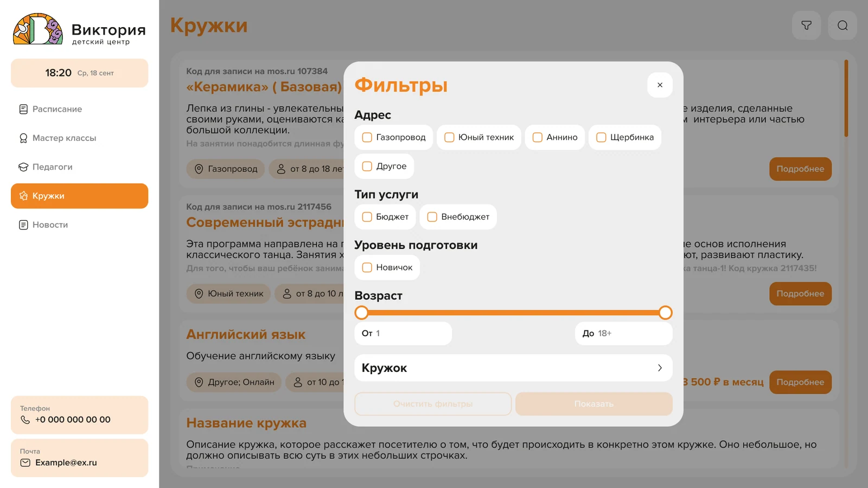
Task: Click the minimum age slider handle
Action: (362, 313)
